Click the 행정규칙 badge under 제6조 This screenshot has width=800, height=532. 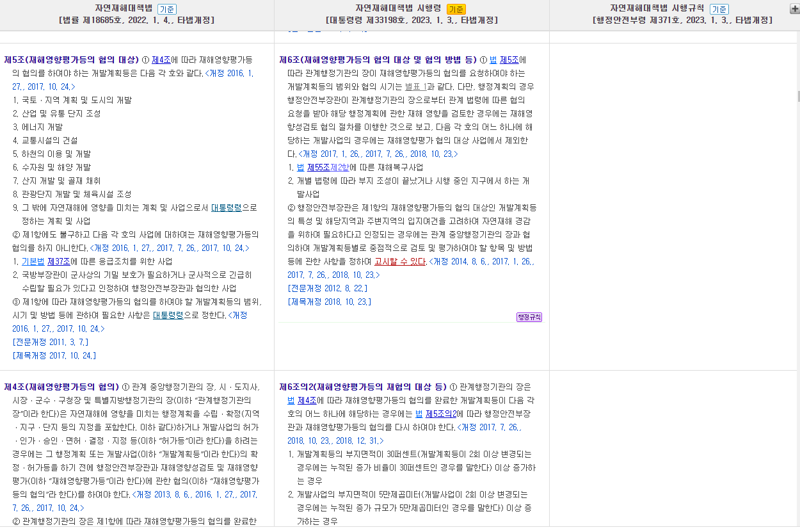click(529, 317)
